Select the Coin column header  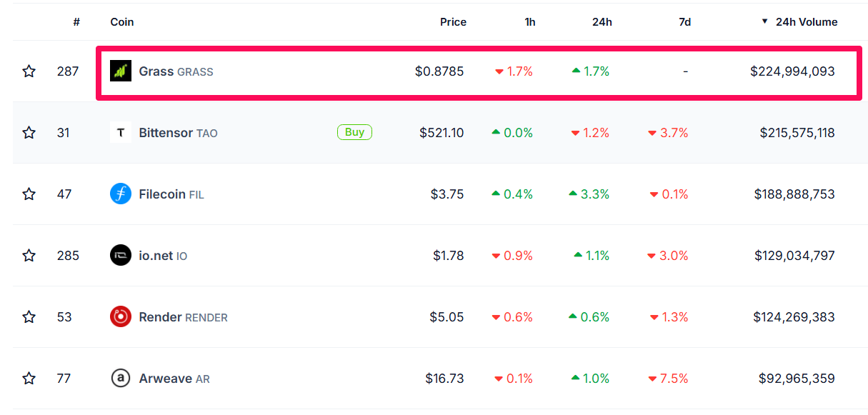pos(121,21)
